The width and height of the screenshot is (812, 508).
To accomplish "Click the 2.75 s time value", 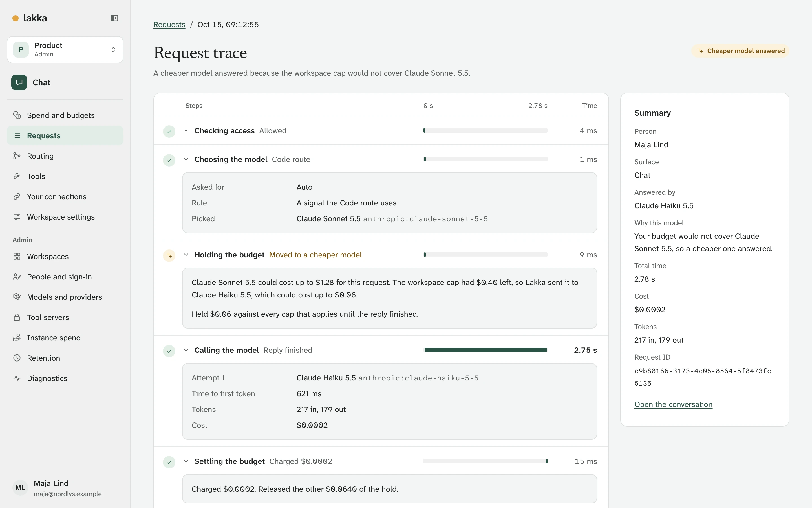I will pos(586,350).
